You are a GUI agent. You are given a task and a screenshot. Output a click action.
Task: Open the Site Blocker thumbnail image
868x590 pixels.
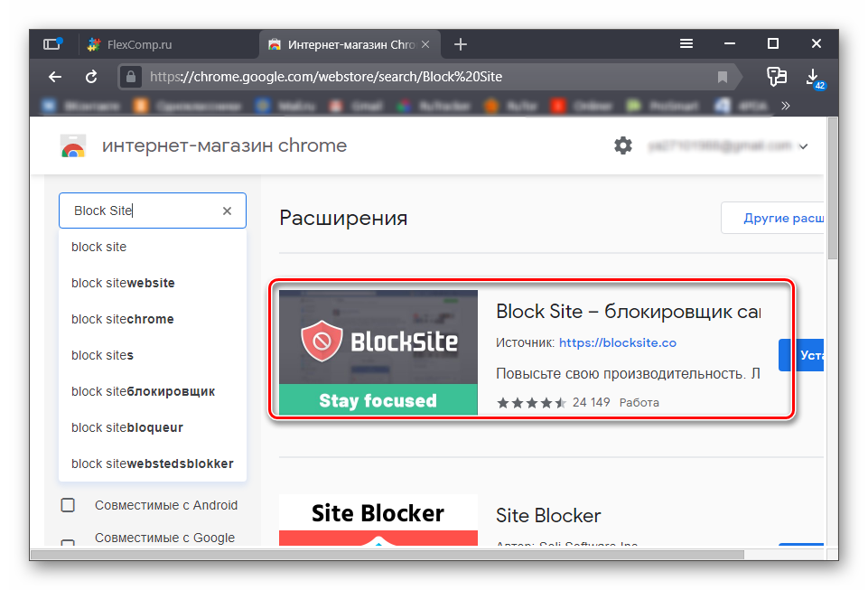coord(378,520)
